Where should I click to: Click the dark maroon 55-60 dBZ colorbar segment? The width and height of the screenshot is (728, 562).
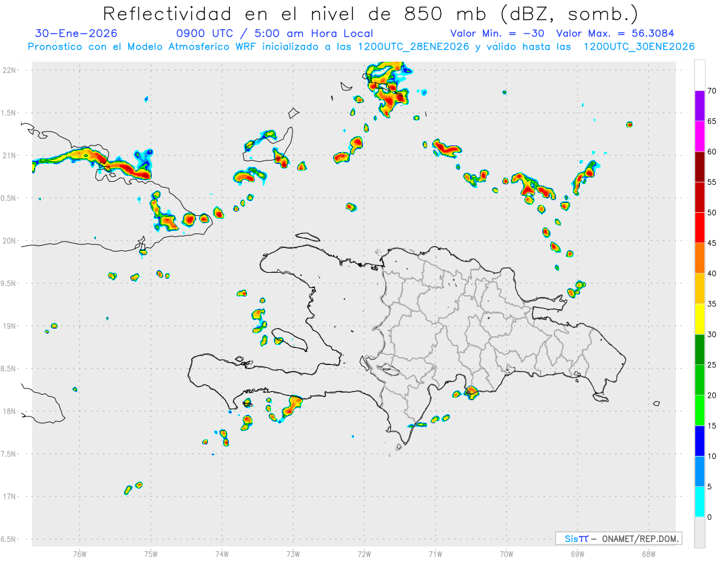[699, 167]
